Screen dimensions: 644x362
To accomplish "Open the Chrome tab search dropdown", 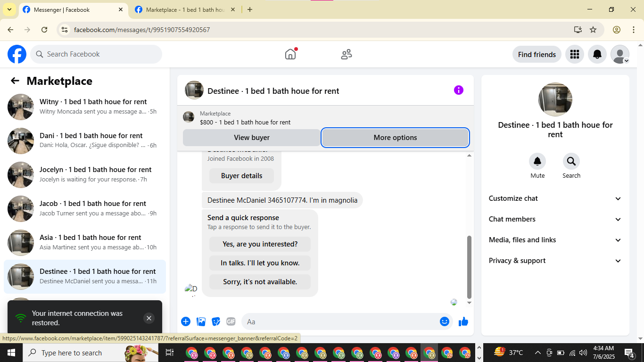I will point(9,9).
